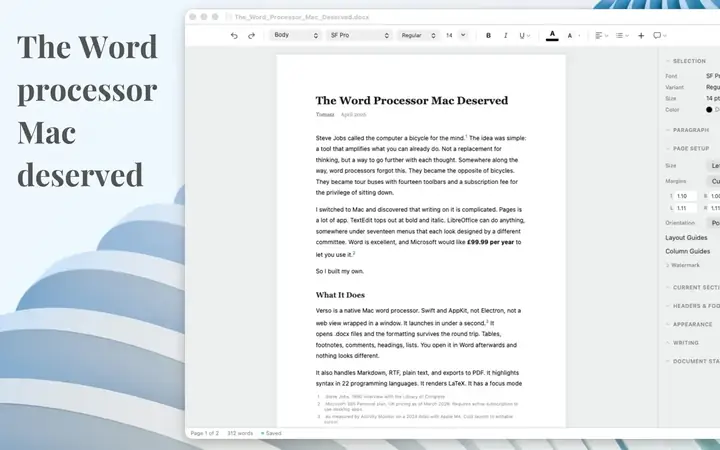This screenshot has width=720, height=450.
Task: Expand the APPEARANCE panel
Action: (689, 324)
